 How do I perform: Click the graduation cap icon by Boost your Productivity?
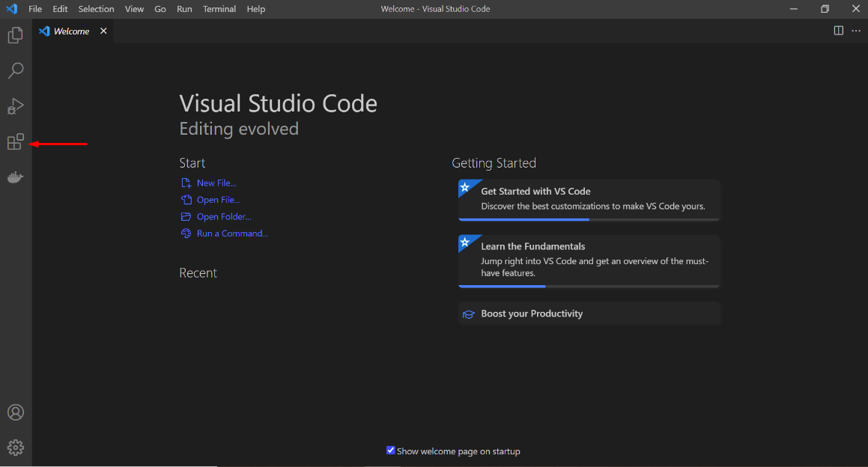[468, 314]
